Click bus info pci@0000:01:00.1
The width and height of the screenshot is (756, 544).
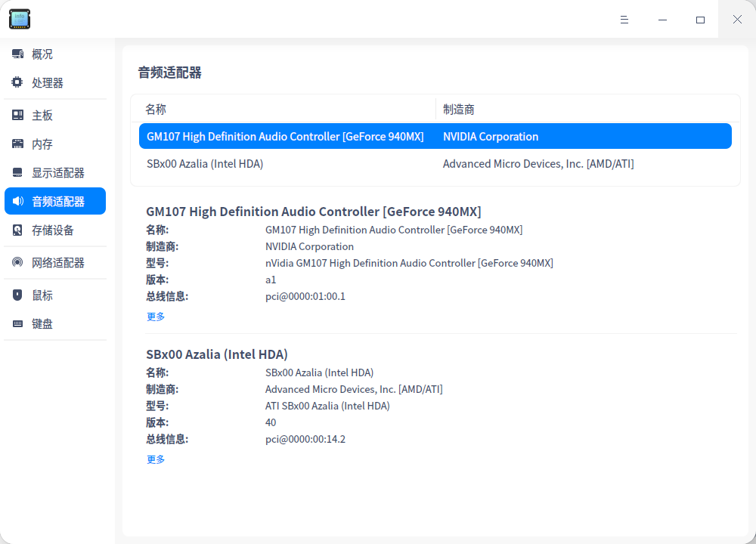click(x=305, y=296)
